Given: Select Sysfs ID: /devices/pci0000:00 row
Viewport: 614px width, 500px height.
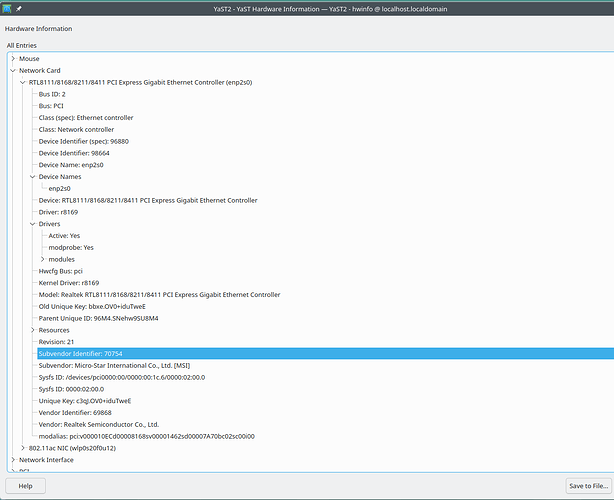Looking at the screenshot, I should point(122,377).
